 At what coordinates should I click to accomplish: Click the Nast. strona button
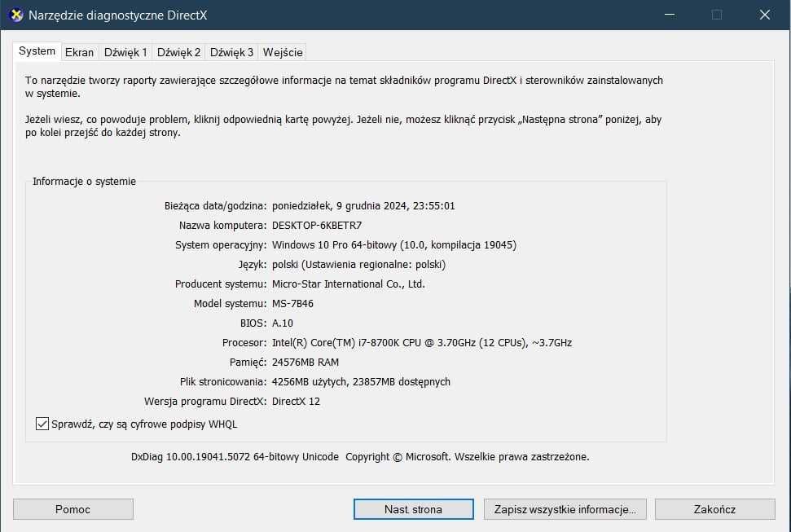[x=413, y=509]
